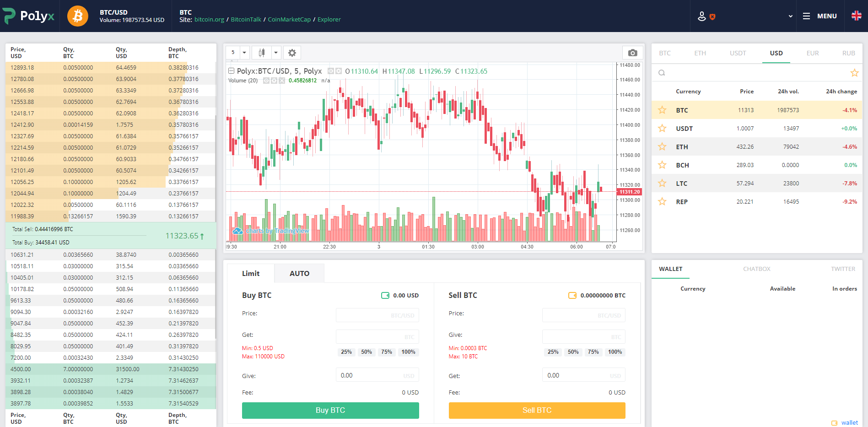Focus the Buy BTC Price input field

point(377,315)
